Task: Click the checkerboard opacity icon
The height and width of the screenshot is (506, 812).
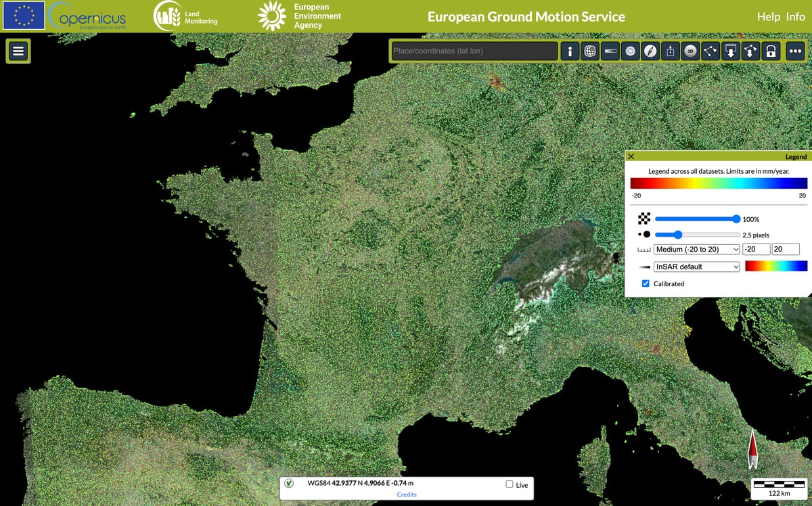Action: [644, 218]
